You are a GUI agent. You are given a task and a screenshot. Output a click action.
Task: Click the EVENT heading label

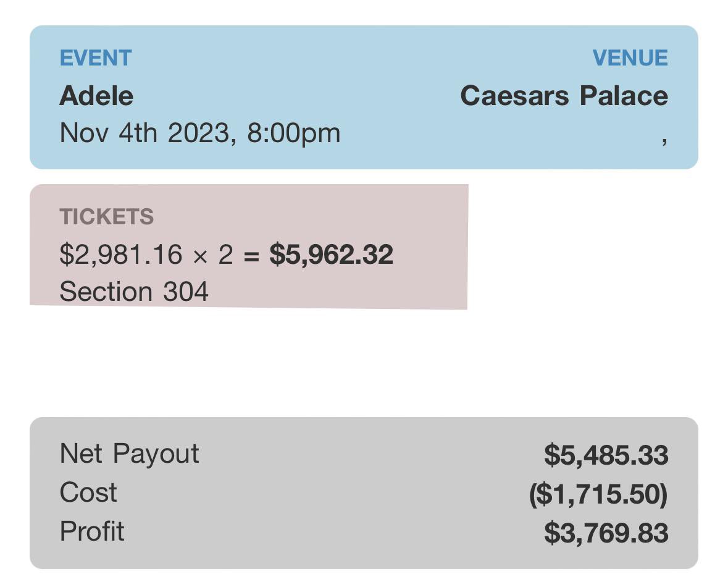[x=96, y=58]
